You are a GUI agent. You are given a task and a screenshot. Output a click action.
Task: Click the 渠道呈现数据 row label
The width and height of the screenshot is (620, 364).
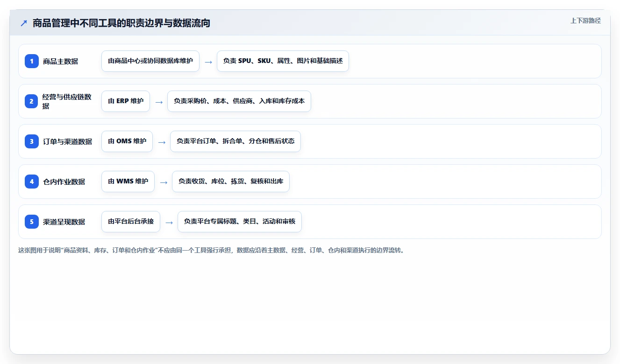pos(64,222)
